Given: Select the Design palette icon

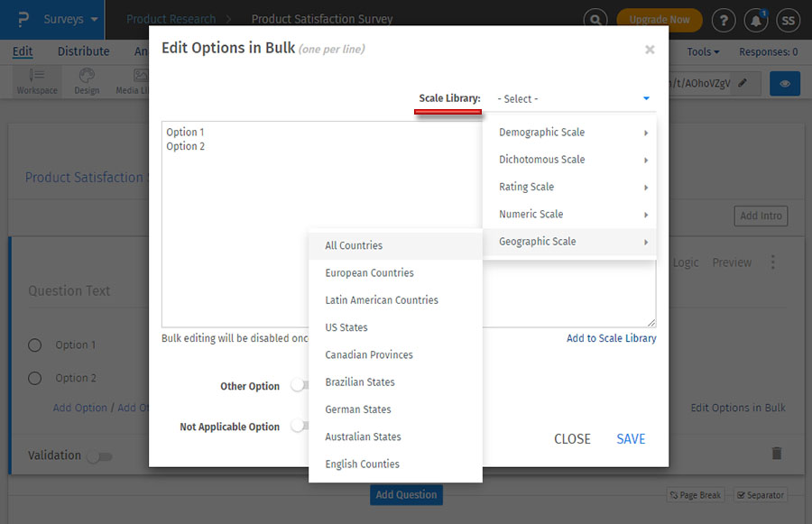Looking at the screenshot, I should (x=87, y=81).
